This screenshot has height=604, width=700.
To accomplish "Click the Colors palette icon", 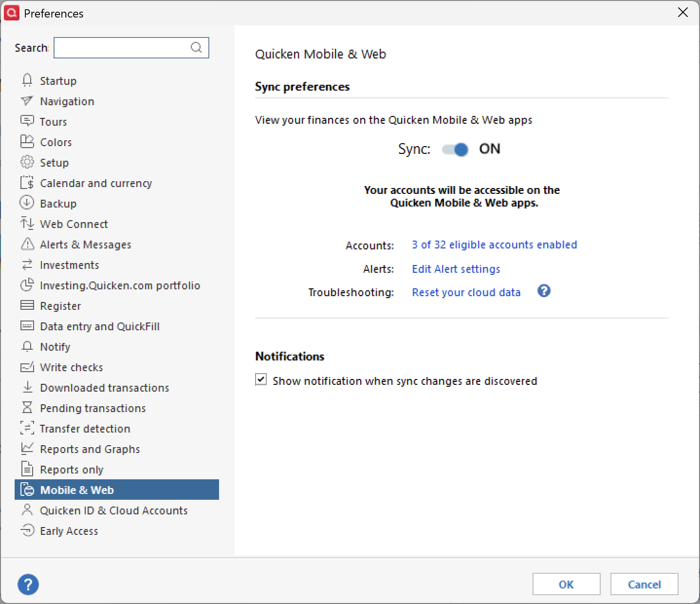I will pyautogui.click(x=27, y=142).
